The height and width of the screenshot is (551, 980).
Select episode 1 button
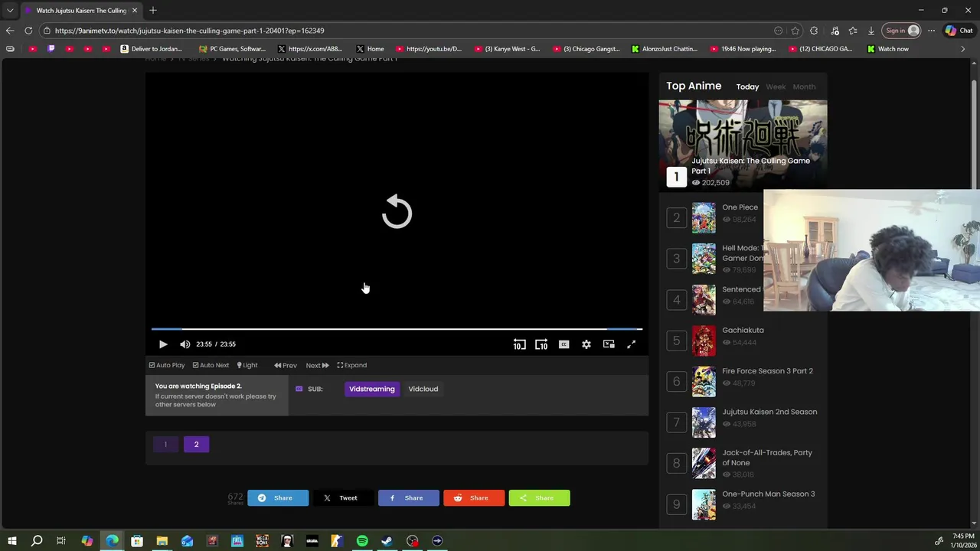[165, 445]
